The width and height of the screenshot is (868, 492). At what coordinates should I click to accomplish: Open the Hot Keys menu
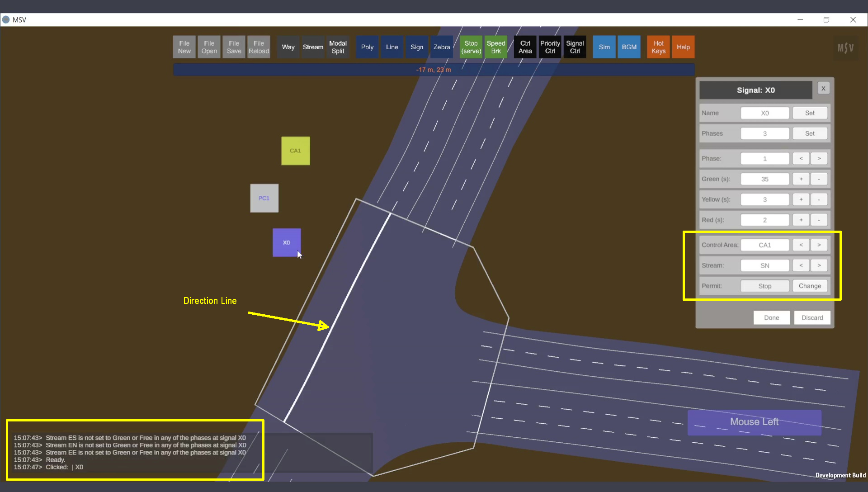click(658, 47)
